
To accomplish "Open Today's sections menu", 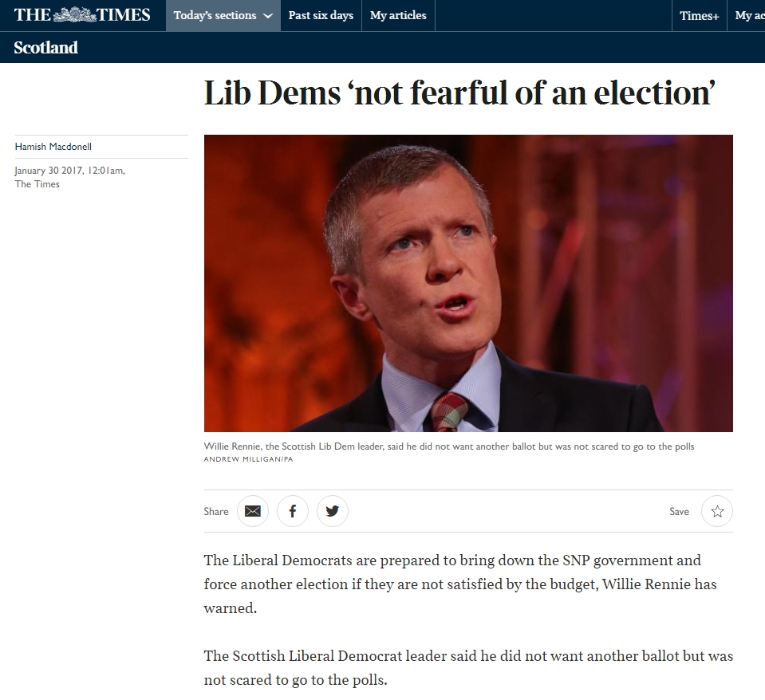I will tap(223, 16).
